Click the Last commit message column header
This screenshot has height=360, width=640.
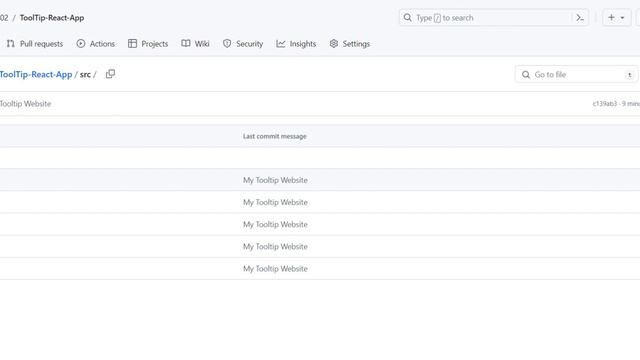tap(275, 136)
